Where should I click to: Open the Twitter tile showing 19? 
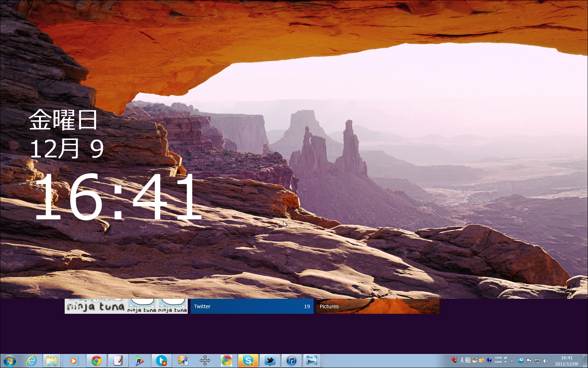coord(252,306)
